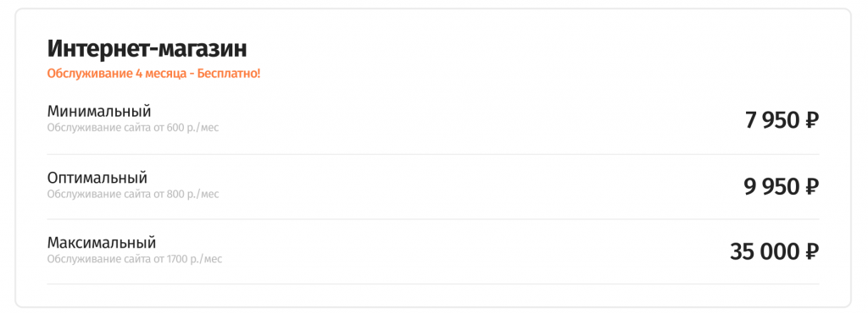
Task: Click the ruble sign after 7 950
Action: tap(811, 120)
